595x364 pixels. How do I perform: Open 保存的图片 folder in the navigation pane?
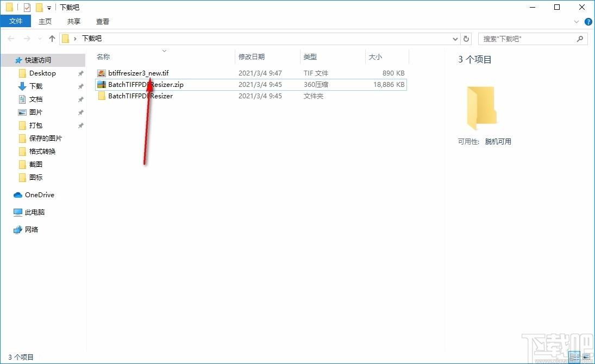(x=45, y=138)
